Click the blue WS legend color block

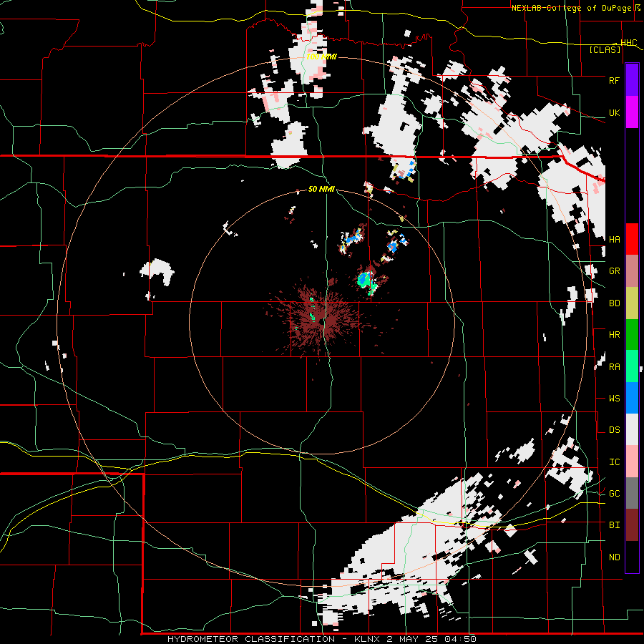[x=632, y=398]
